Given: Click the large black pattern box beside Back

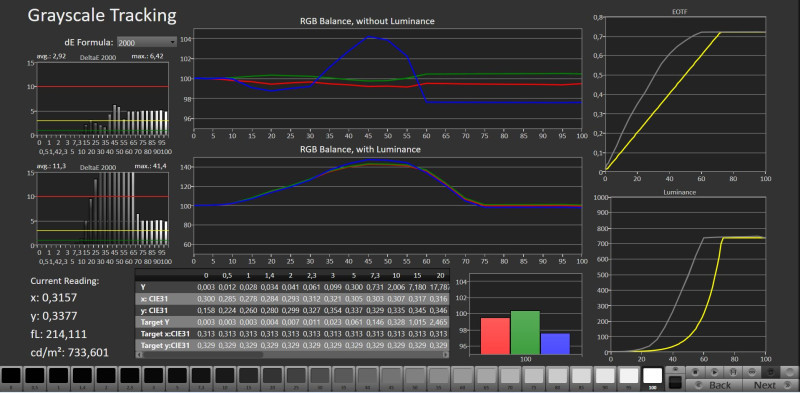Looking at the screenshot, I should tap(675, 382).
